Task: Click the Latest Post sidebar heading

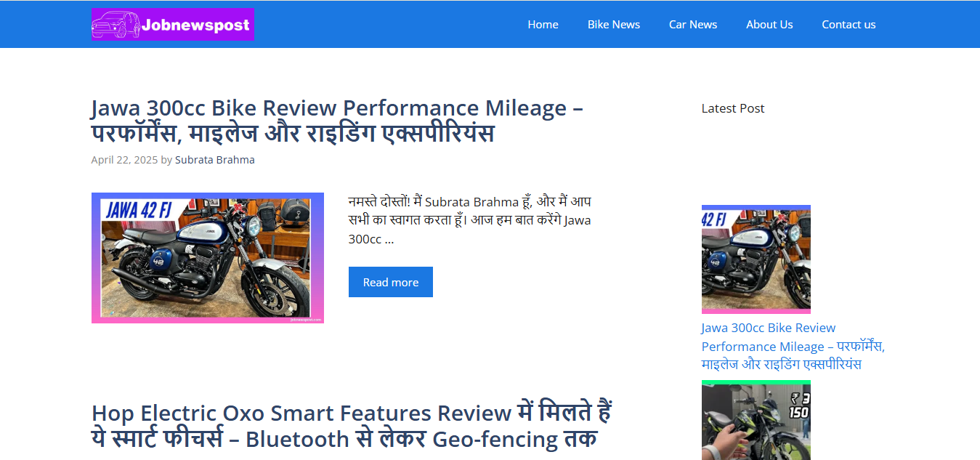Action: tap(733, 108)
